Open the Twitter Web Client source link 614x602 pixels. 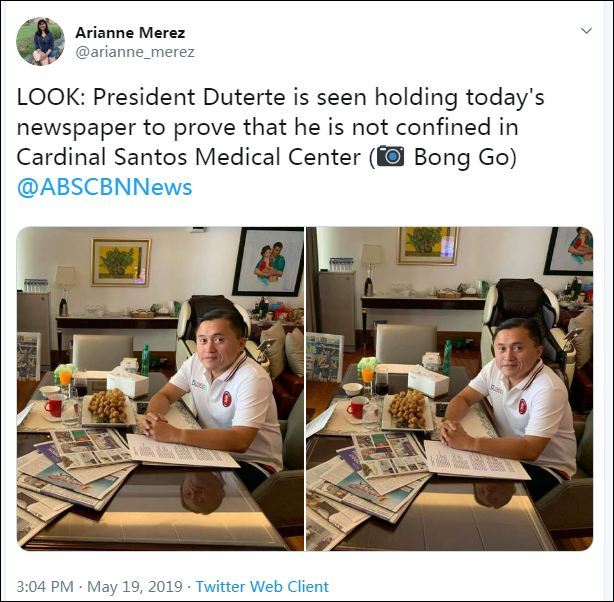(262, 586)
